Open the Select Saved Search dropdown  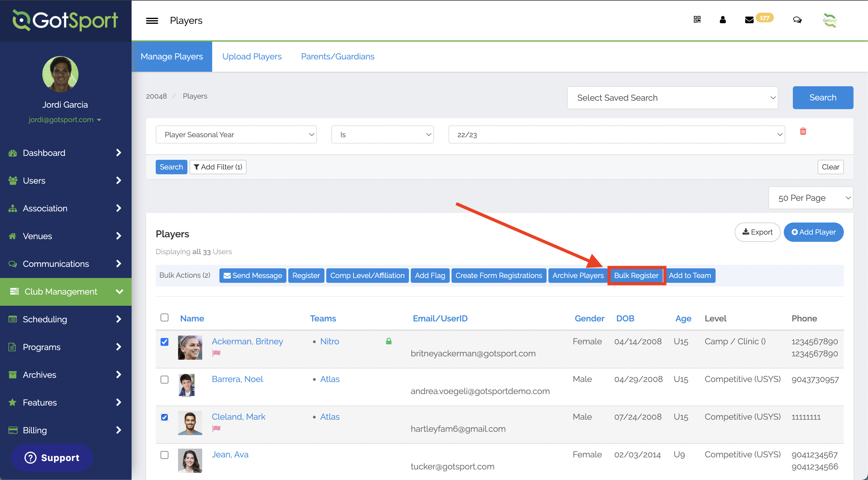672,98
